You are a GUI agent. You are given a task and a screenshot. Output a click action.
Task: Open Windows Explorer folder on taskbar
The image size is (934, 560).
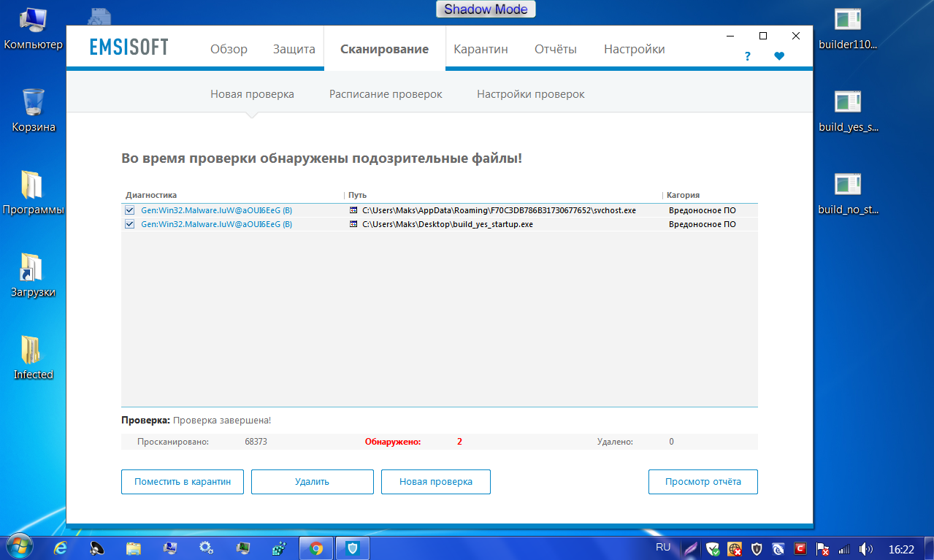[x=134, y=548]
